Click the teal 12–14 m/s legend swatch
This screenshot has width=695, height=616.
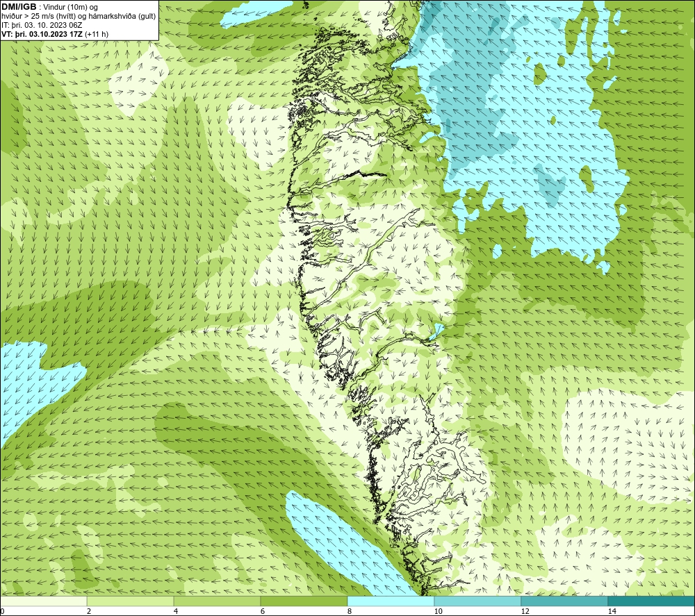564,601
